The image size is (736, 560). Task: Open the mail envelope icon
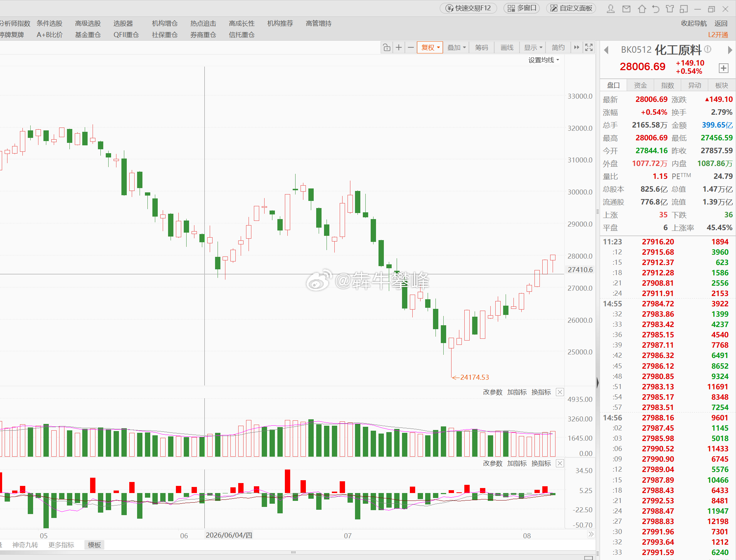(626, 9)
